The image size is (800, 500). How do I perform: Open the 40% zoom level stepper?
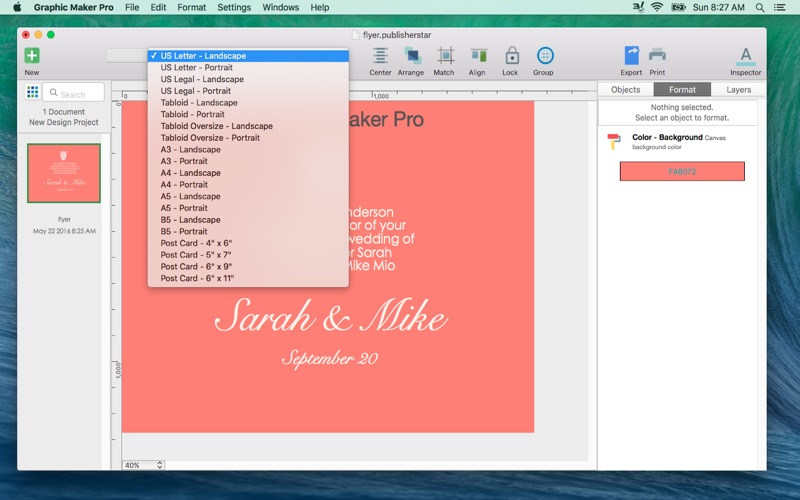point(160,465)
